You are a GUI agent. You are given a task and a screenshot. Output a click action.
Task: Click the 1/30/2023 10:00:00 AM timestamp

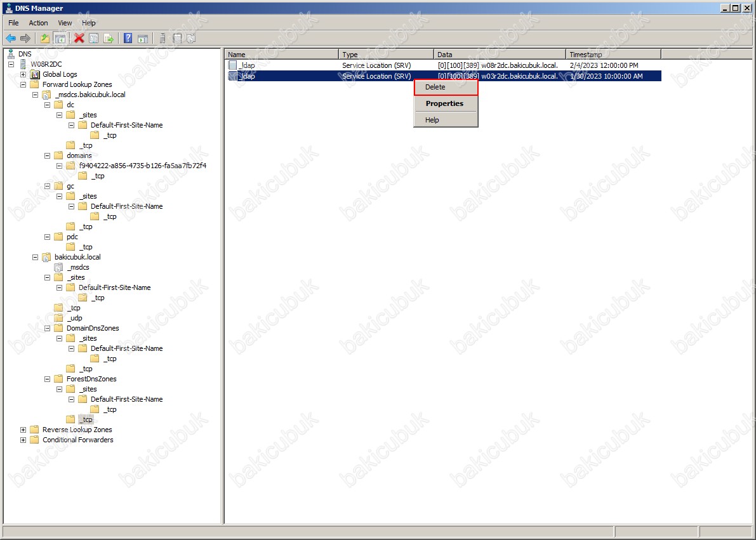[x=606, y=76]
